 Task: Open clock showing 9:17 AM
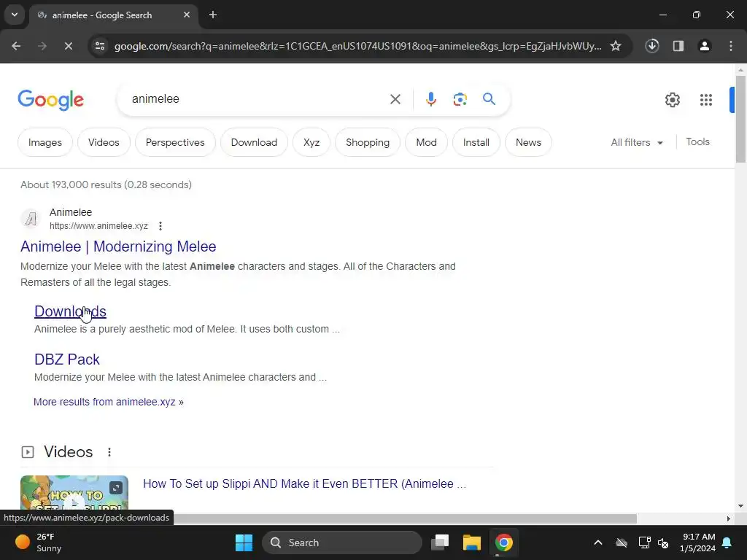point(698,542)
